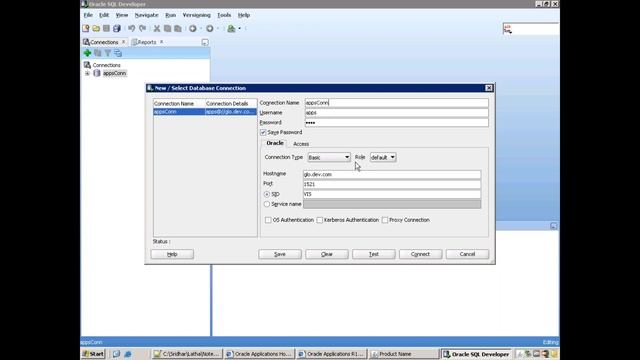Click the Undo toolbar icon
640x360 pixels.
click(131, 29)
